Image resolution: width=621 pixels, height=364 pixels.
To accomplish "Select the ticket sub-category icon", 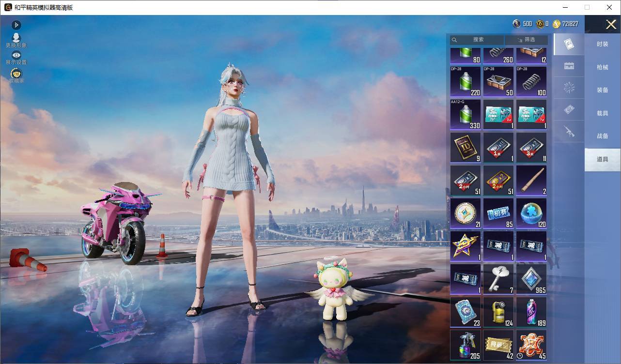I will [x=569, y=110].
